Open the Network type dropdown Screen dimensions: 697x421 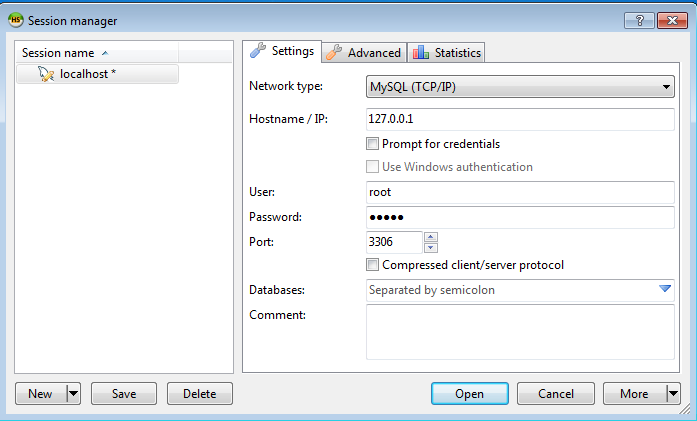666,88
